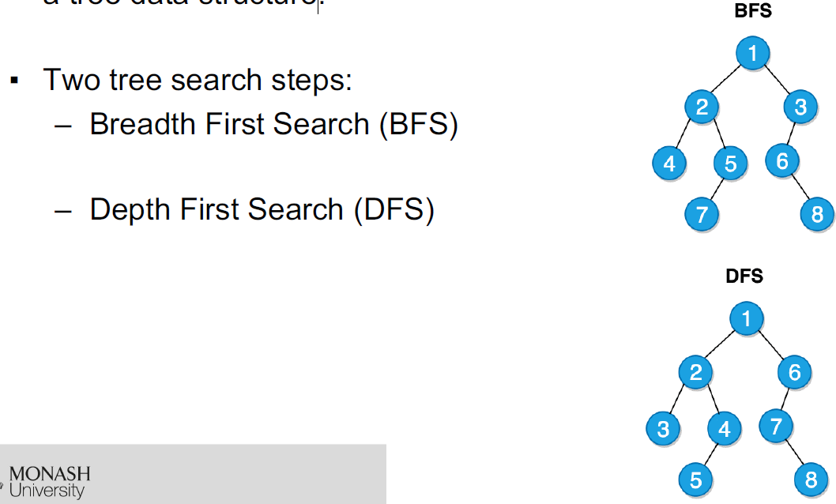Click node 1 in the DFS tree
The width and height of the screenshot is (836, 504).
pos(747,318)
